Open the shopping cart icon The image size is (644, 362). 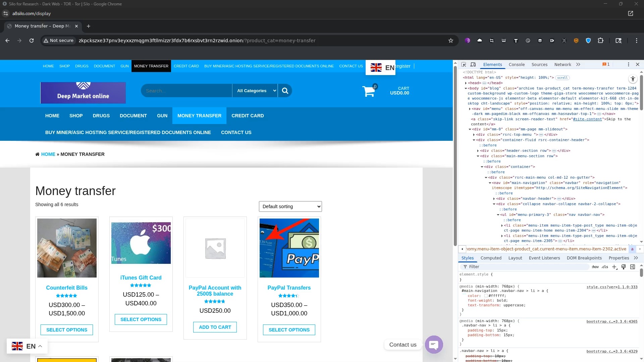[369, 91]
